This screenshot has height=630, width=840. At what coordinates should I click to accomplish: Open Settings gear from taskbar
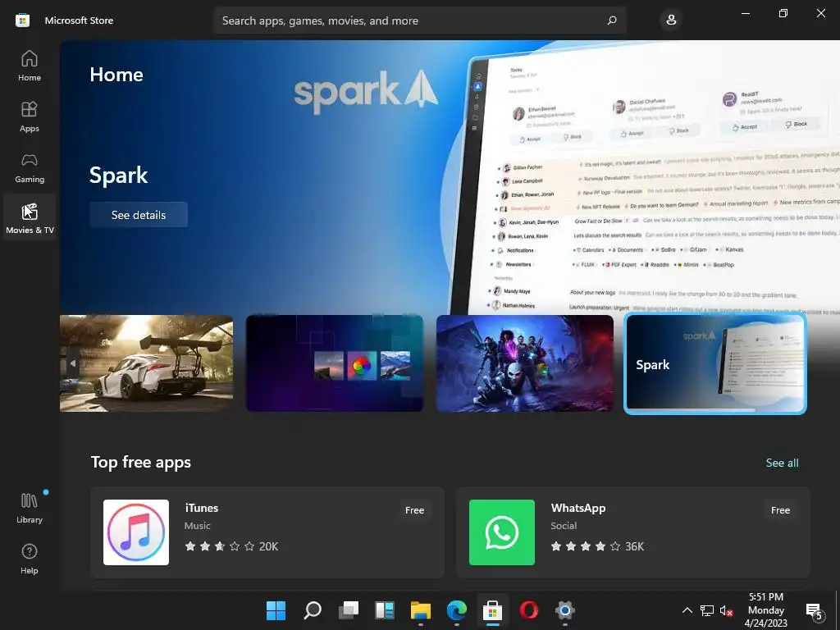pos(564,610)
